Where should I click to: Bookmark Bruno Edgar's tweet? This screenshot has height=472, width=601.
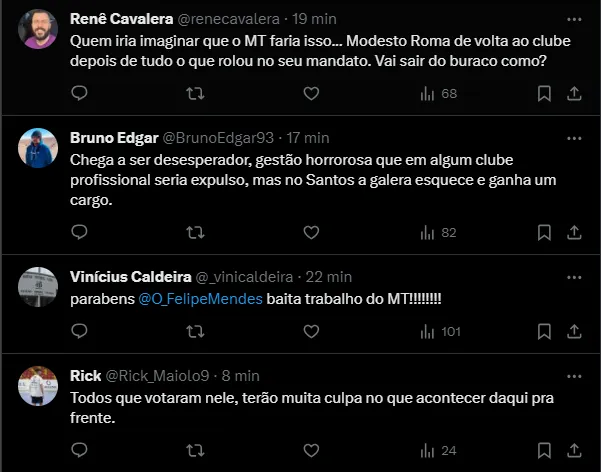point(544,232)
